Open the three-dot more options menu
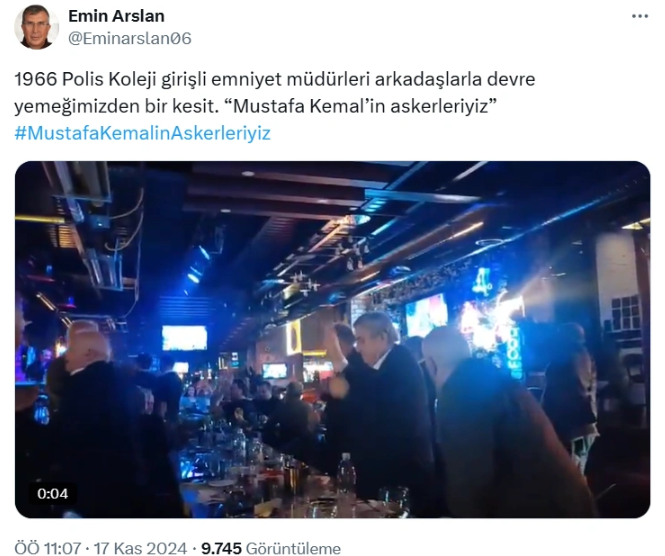Image resolution: width=665 pixels, height=556 pixels. [x=640, y=16]
